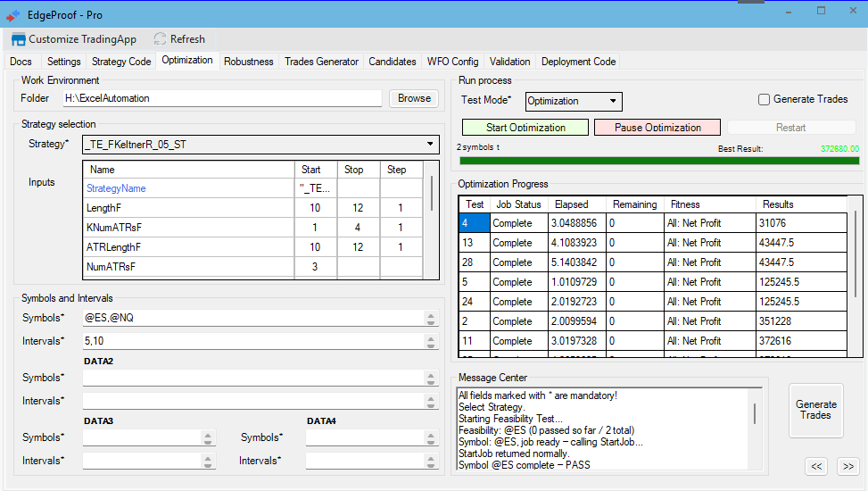Open the Strategy Code tab
Image resolution: width=868 pixels, height=491 pixels.
pyautogui.click(x=121, y=62)
